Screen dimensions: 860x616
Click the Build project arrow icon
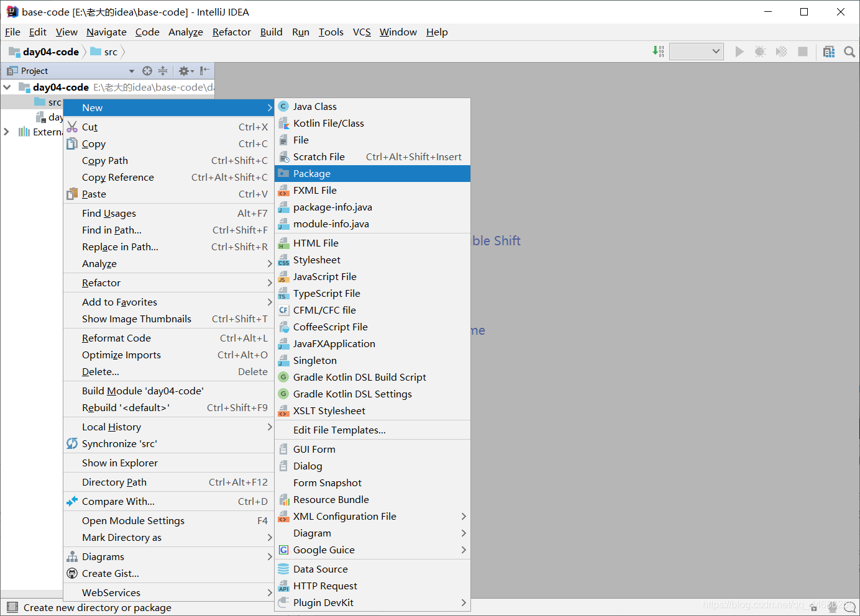tap(658, 52)
